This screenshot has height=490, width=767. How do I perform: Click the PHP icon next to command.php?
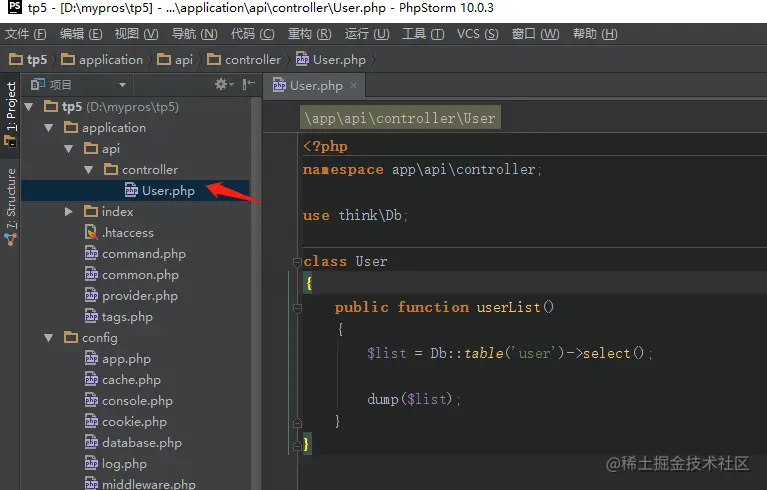(x=91, y=253)
